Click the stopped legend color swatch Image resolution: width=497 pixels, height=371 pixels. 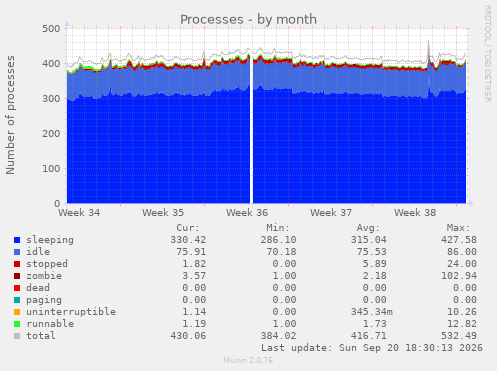[x=17, y=264]
